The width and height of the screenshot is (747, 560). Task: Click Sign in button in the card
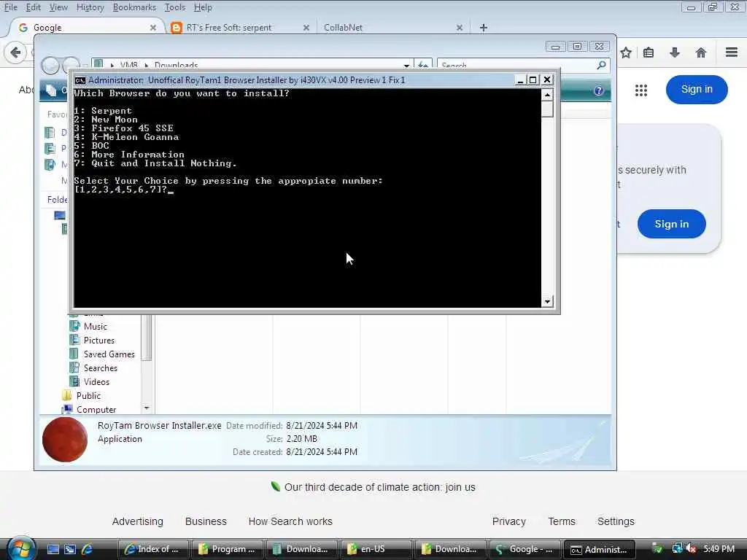pyautogui.click(x=671, y=224)
